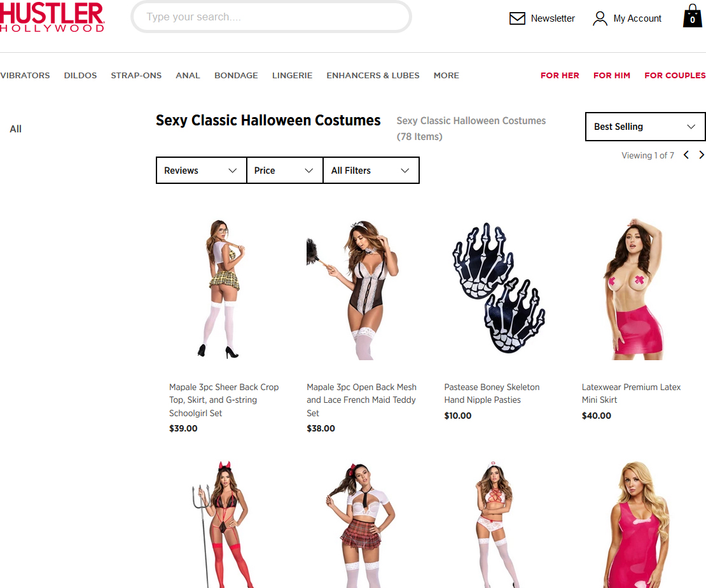Go to next results page arrow

(701, 155)
